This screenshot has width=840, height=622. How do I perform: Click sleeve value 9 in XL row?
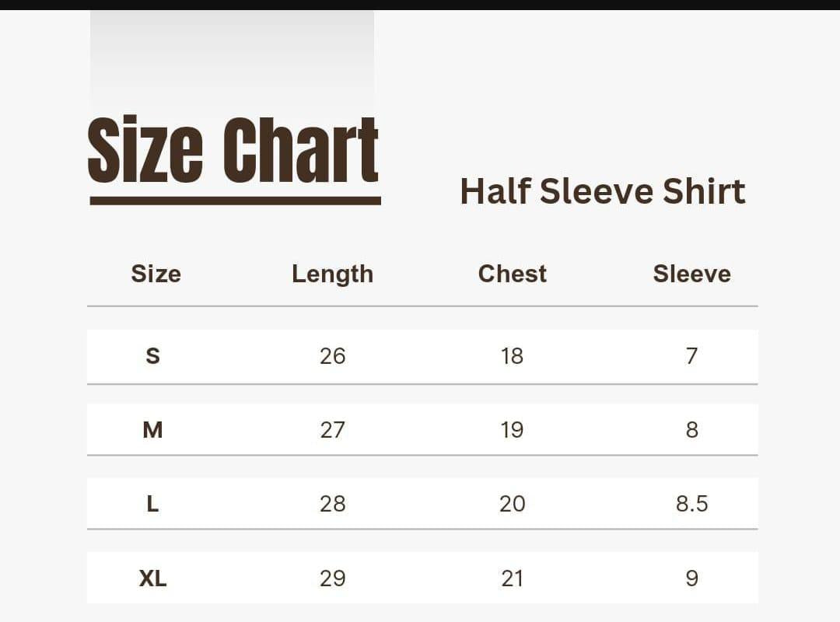point(691,578)
